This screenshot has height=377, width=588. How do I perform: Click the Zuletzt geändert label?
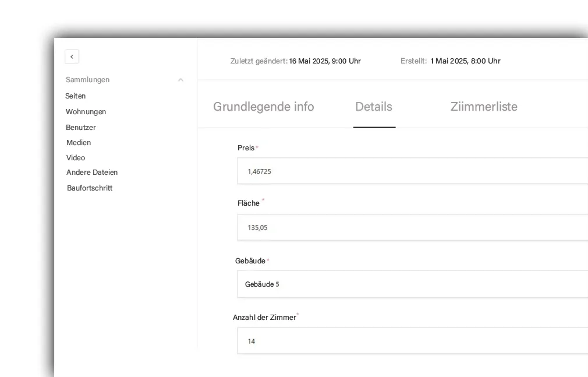[258, 61]
